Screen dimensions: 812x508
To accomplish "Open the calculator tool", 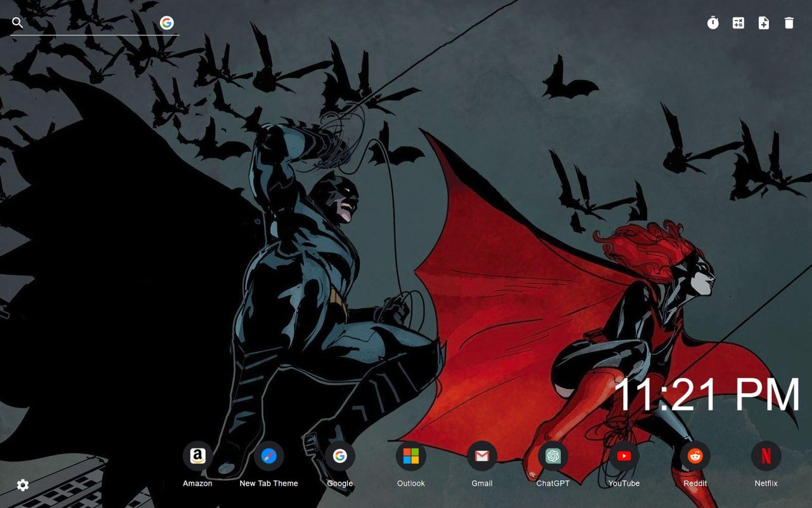I will (x=738, y=23).
